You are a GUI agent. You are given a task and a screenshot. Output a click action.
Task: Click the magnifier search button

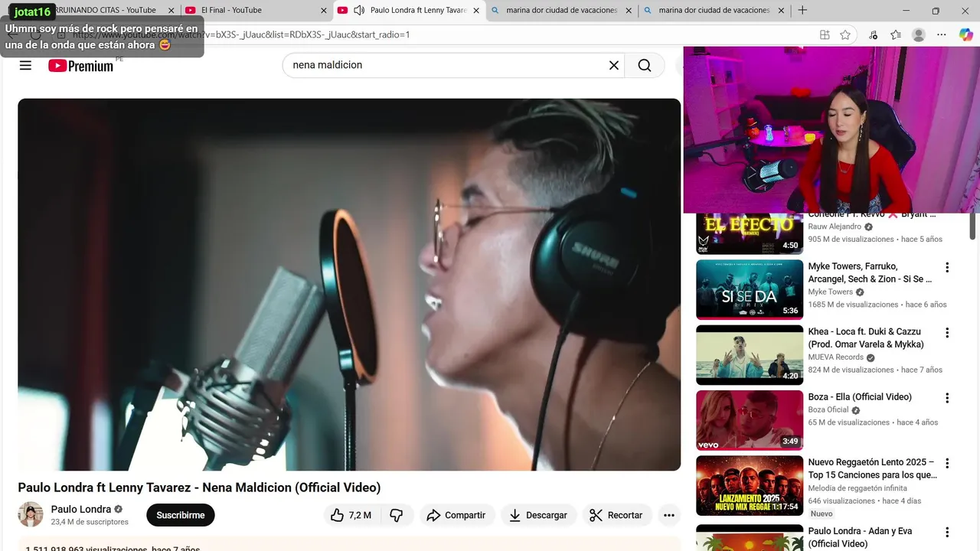click(x=645, y=65)
